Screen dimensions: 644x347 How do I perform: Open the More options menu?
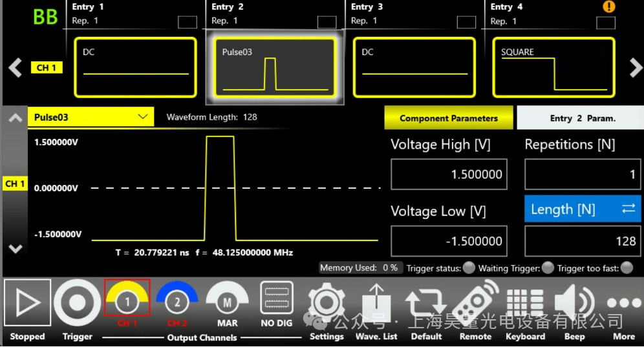[x=624, y=303]
